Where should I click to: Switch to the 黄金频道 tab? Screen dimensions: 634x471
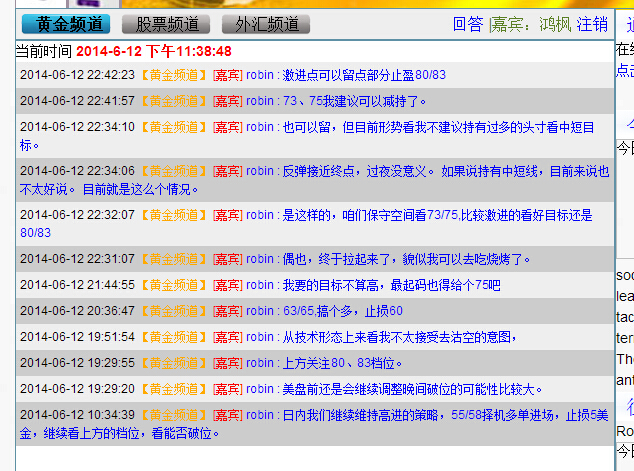point(67,24)
